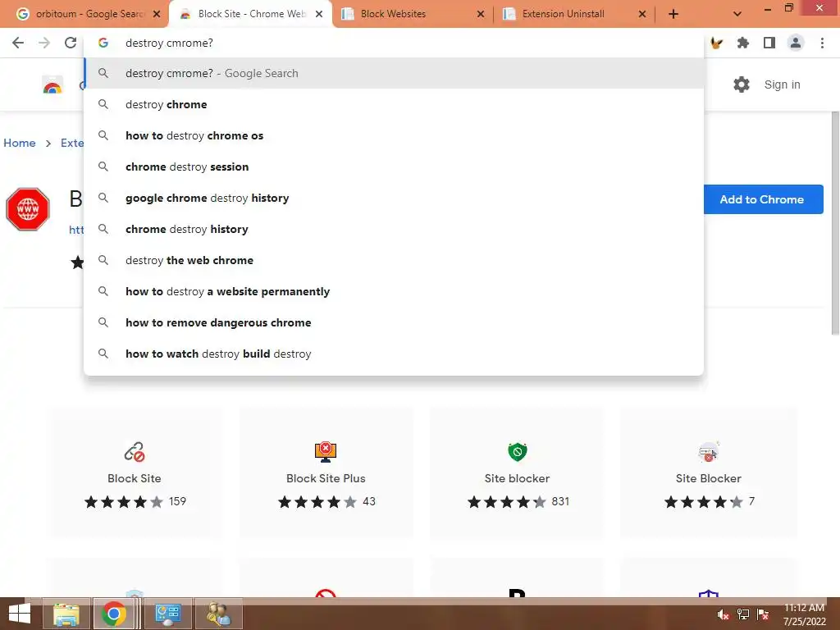This screenshot has width=840, height=630.
Task: Select the 'chrome destroy history' suggestion
Action: [x=394, y=229]
